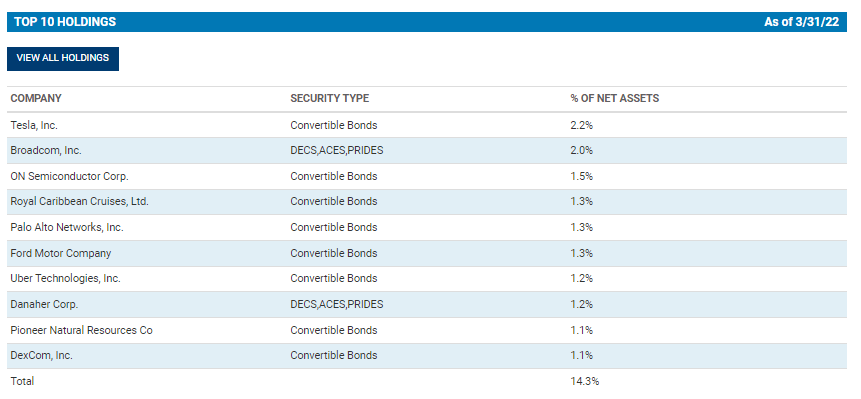The image size is (861, 399).
Task: Select ON Semiconductor Corp. in the table
Action: 69,176
